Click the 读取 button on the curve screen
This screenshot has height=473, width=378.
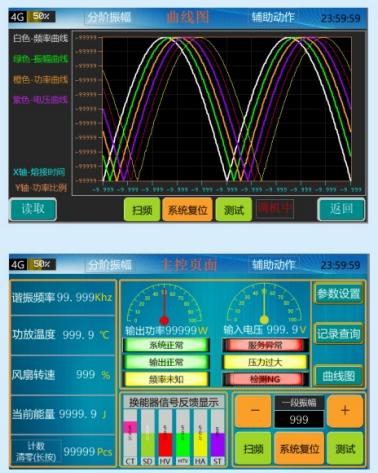point(33,209)
